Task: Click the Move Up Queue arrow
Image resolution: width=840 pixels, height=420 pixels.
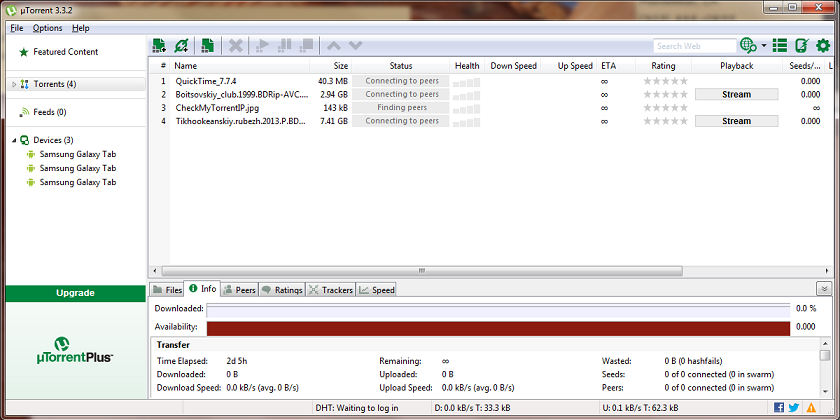Action: [333, 46]
